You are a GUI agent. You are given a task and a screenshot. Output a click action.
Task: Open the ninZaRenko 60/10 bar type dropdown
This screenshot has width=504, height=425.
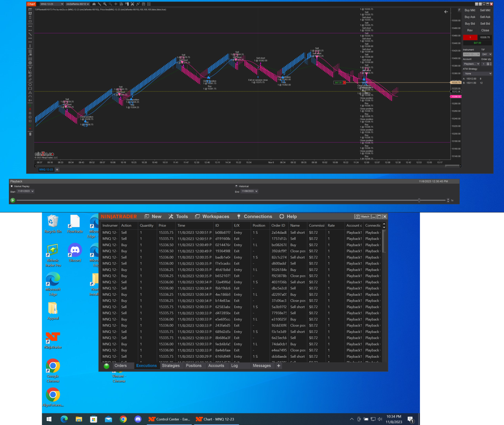(78, 4)
